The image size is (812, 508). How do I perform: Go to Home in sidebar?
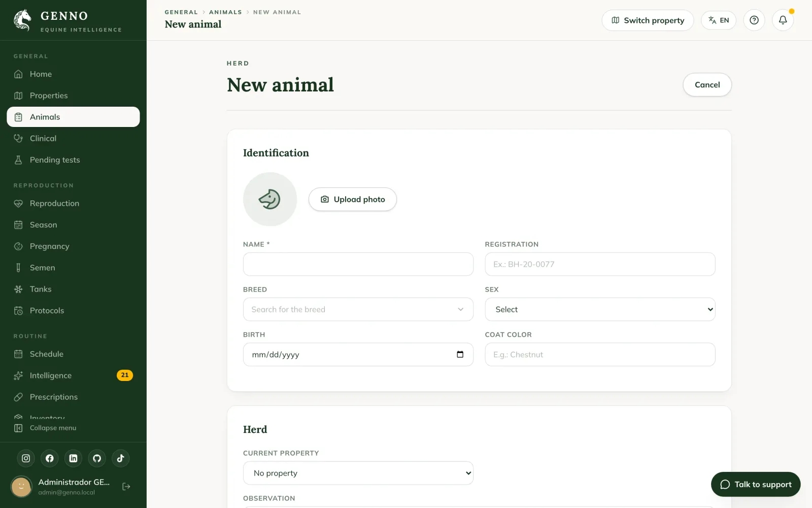click(73, 74)
